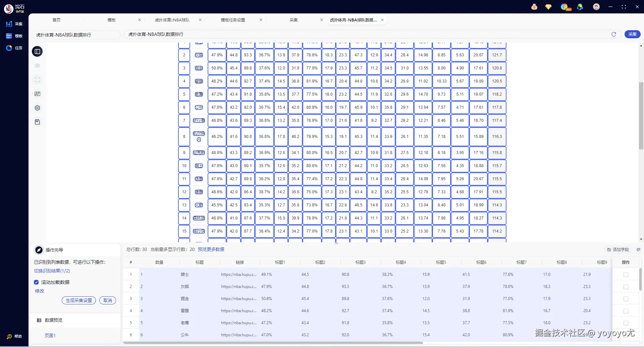Open the gear settings in the side toolbar
Screen dimensions: 644x347
tap(37, 108)
